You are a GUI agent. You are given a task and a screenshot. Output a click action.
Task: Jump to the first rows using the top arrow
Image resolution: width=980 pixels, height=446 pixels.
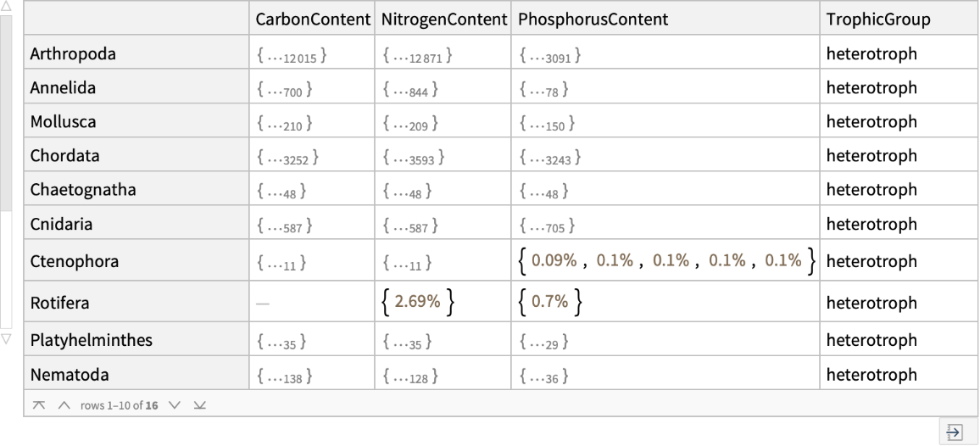tap(39, 404)
